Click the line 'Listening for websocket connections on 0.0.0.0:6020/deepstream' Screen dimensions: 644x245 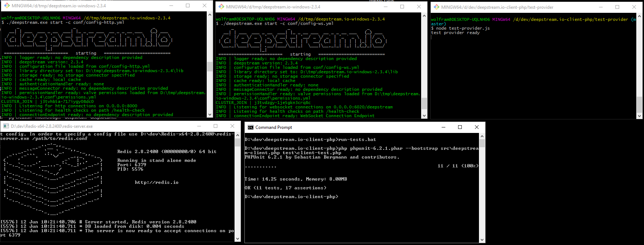point(304,107)
